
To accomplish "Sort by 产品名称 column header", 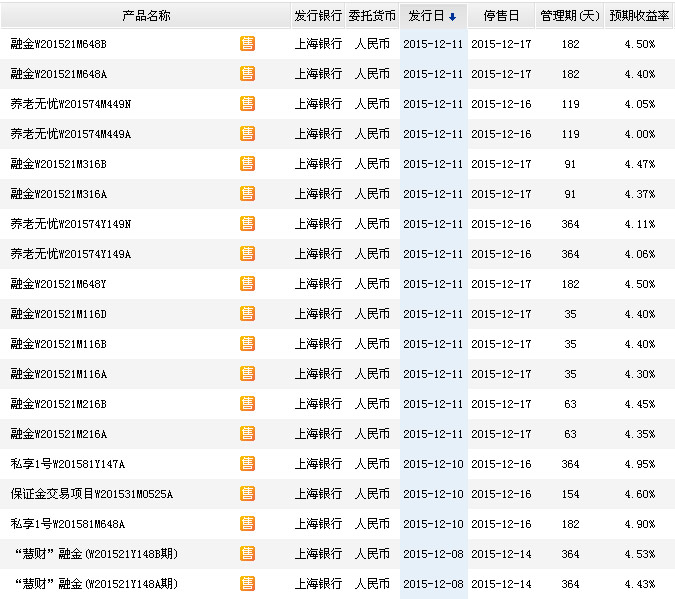I will [146, 16].
